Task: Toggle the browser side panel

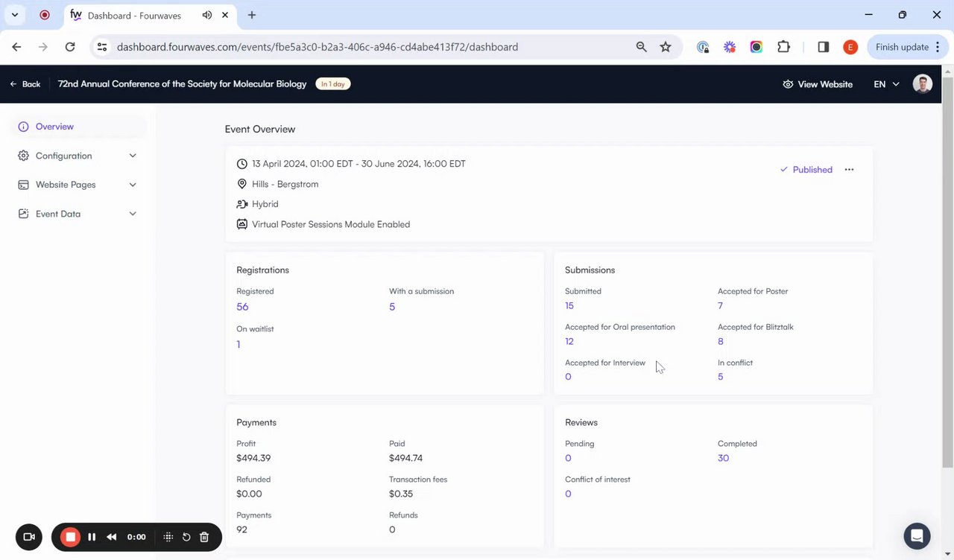Action: tap(824, 47)
